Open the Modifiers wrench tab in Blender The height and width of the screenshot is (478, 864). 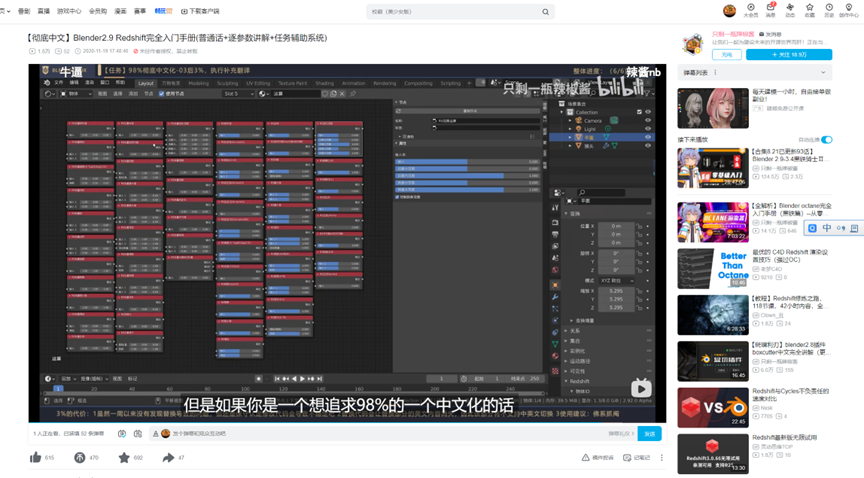[555, 297]
